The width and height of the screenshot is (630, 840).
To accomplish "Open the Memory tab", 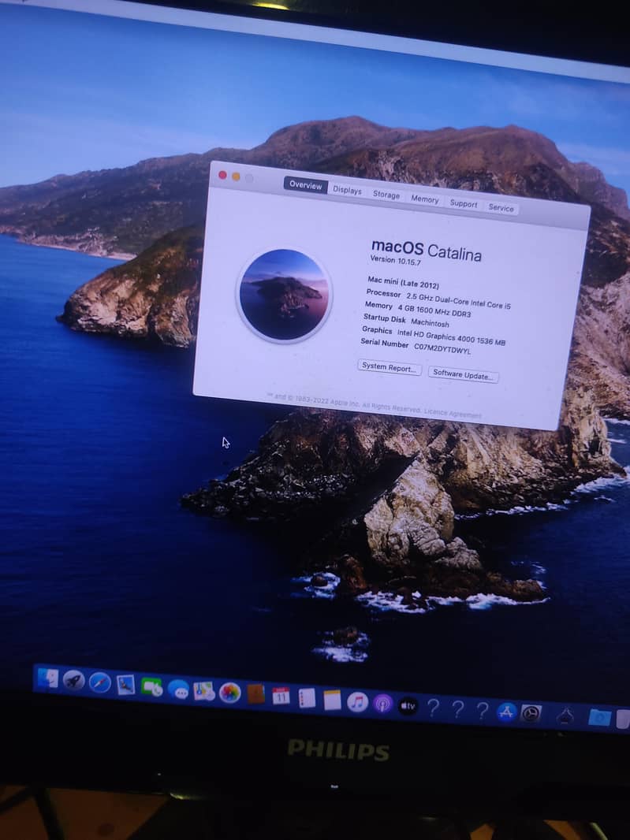I will [425, 199].
